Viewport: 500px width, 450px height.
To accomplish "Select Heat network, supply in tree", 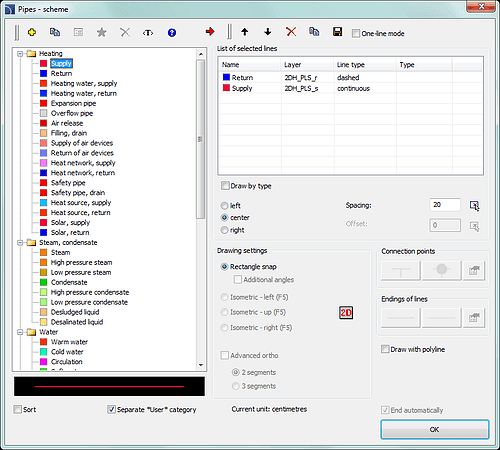I will [83, 163].
